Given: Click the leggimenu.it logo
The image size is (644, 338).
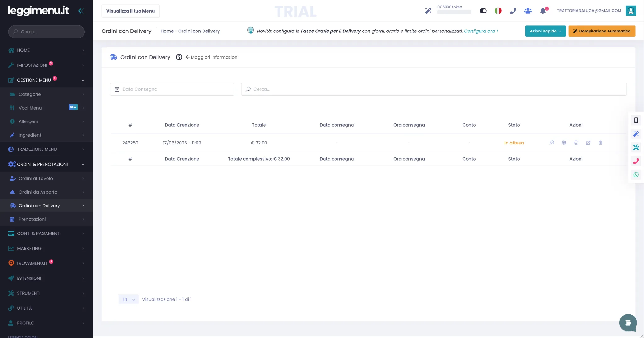Looking at the screenshot, I should [x=38, y=11].
